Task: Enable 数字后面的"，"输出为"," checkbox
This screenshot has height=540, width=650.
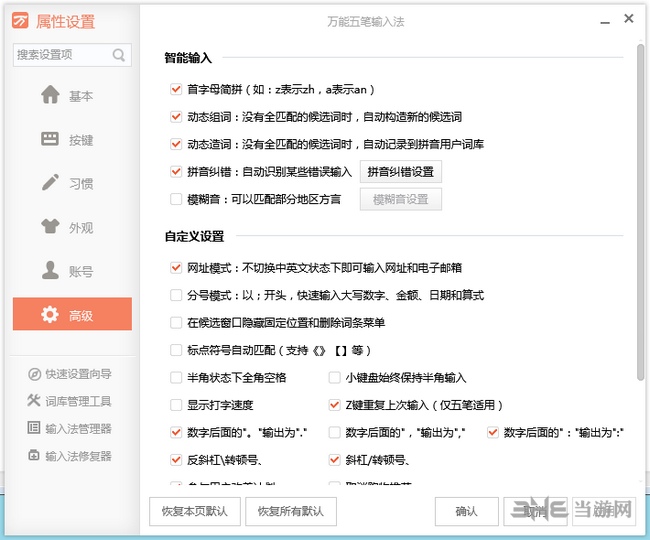Action: [x=334, y=433]
